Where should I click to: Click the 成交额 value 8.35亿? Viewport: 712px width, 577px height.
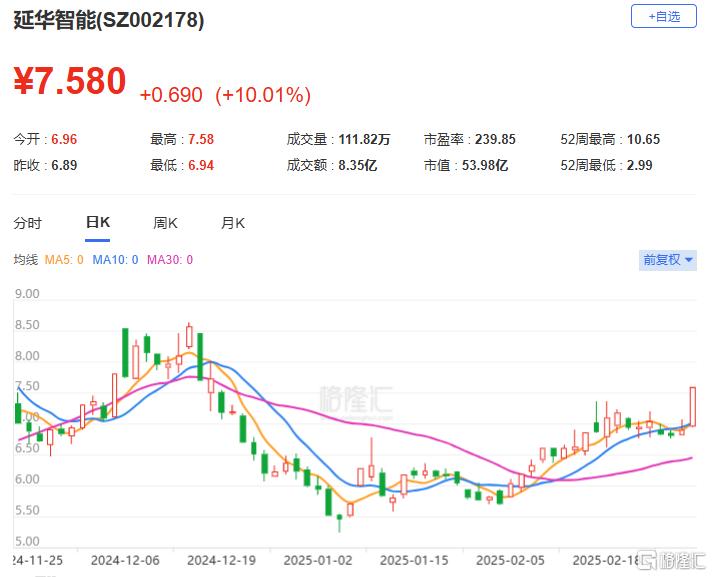[358, 165]
